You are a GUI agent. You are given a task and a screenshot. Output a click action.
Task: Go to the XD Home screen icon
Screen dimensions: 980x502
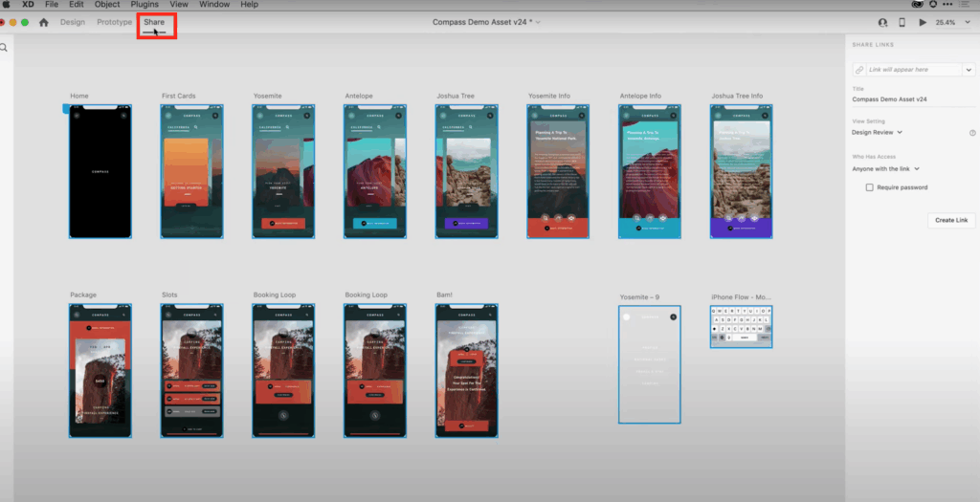pos(43,22)
